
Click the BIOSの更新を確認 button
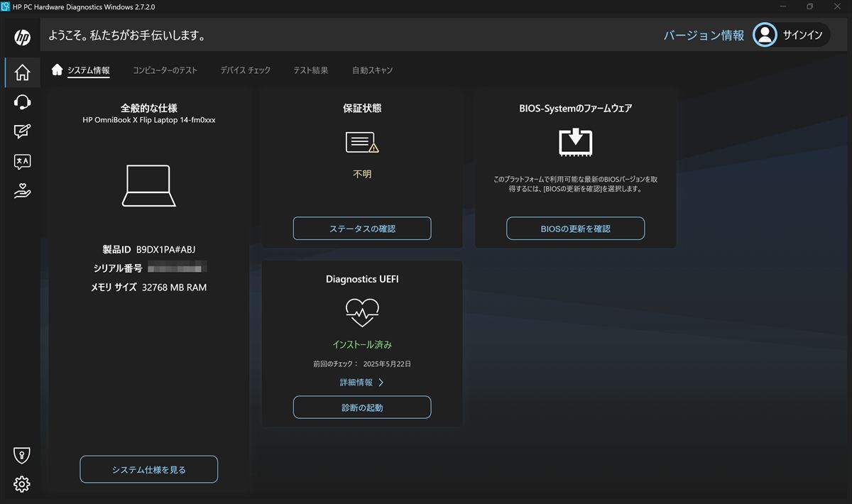575,229
